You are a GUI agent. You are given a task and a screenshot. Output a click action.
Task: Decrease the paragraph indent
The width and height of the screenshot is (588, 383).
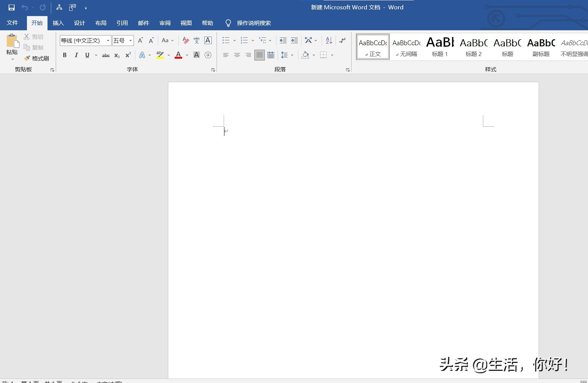283,40
